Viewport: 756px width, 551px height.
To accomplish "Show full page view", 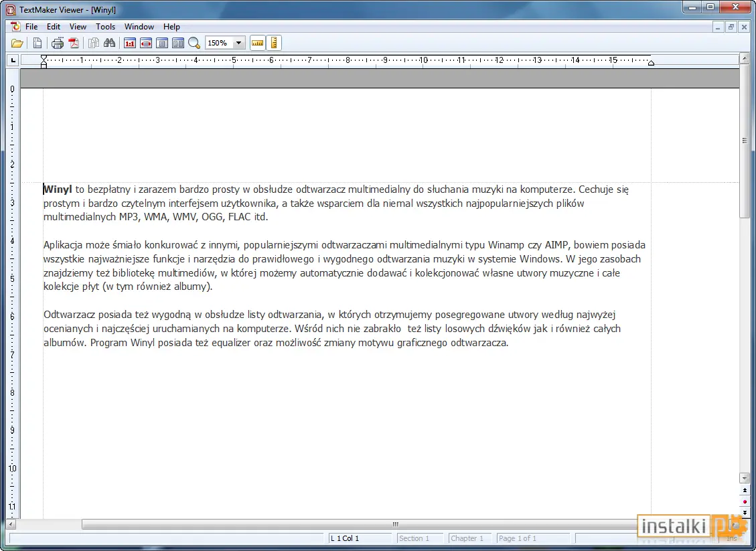I will [162, 44].
